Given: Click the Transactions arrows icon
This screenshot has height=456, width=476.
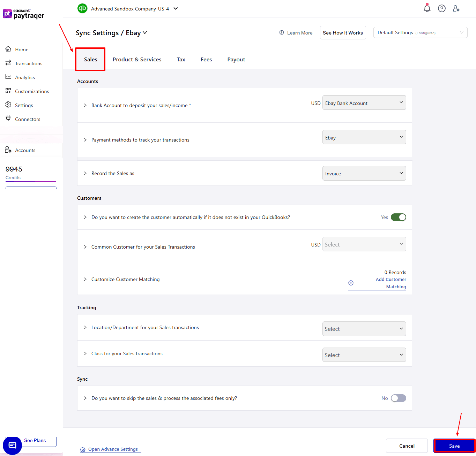Looking at the screenshot, I should click(x=8, y=63).
